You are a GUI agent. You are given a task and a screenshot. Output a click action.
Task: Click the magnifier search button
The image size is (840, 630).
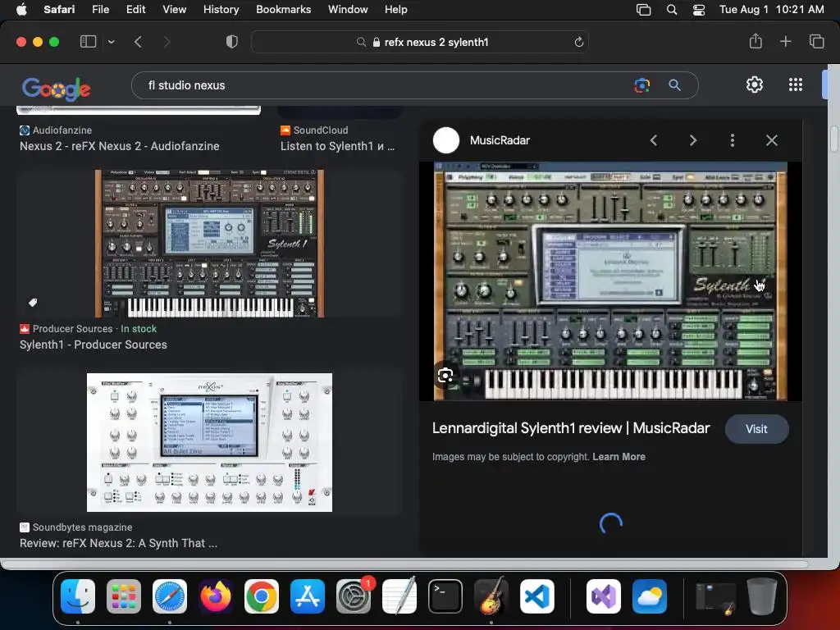tap(674, 85)
